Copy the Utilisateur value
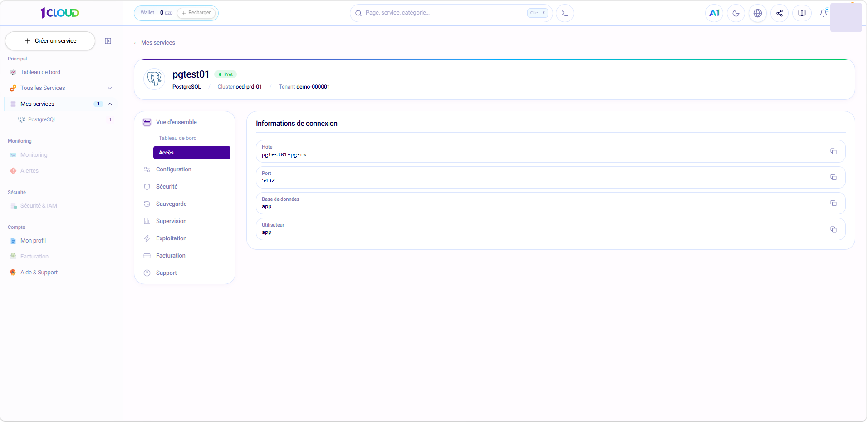The width and height of the screenshot is (868, 422). (x=834, y=229)
